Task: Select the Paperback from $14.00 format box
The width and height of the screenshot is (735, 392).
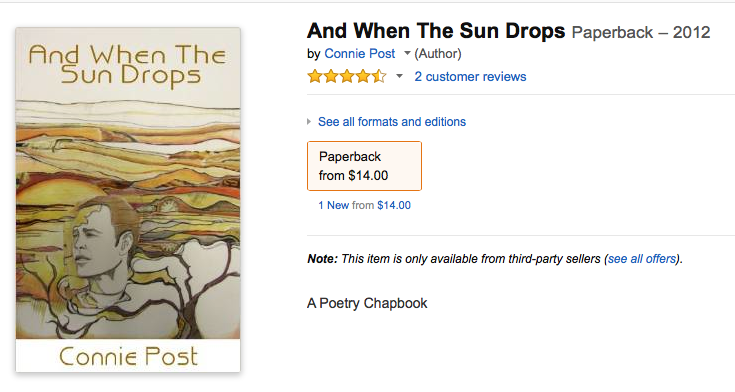Action: tap(364, 166)
